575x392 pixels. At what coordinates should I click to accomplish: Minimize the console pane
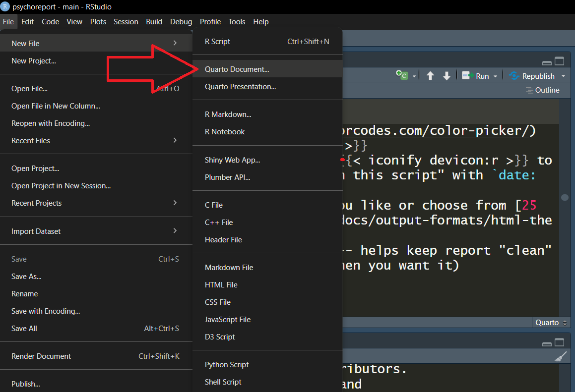click(547, 343)
